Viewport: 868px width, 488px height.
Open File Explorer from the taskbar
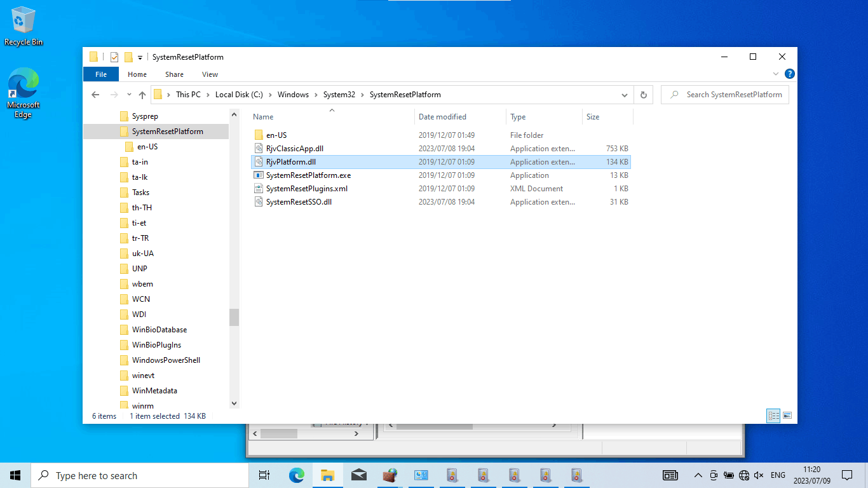pyautogui.click(x=327, y=475)
